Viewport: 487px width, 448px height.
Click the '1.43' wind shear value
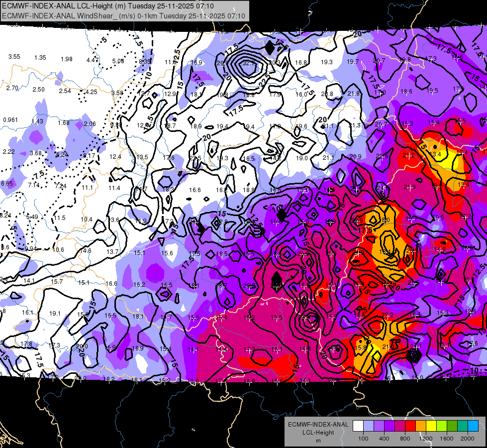37,121
